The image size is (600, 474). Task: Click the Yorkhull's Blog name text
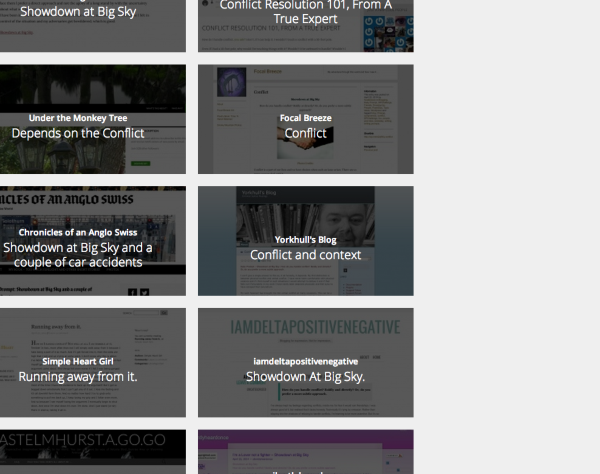(306, 240)
